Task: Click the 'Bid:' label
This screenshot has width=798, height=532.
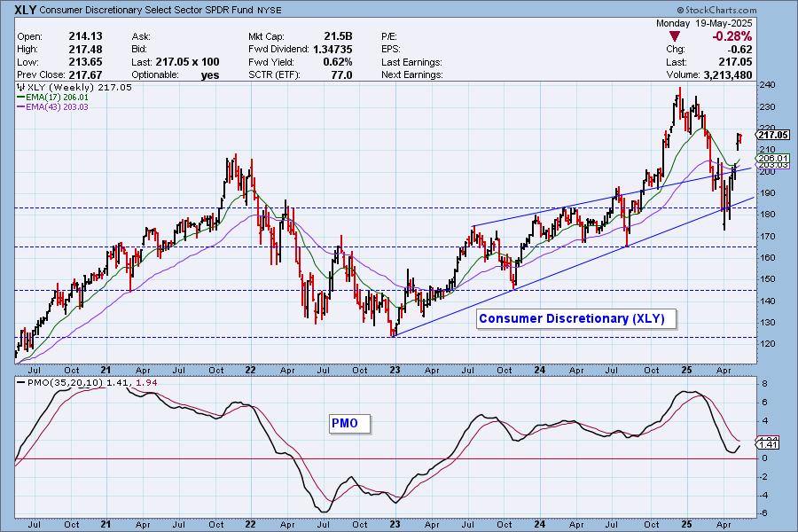Action: [x=139, y=50]
